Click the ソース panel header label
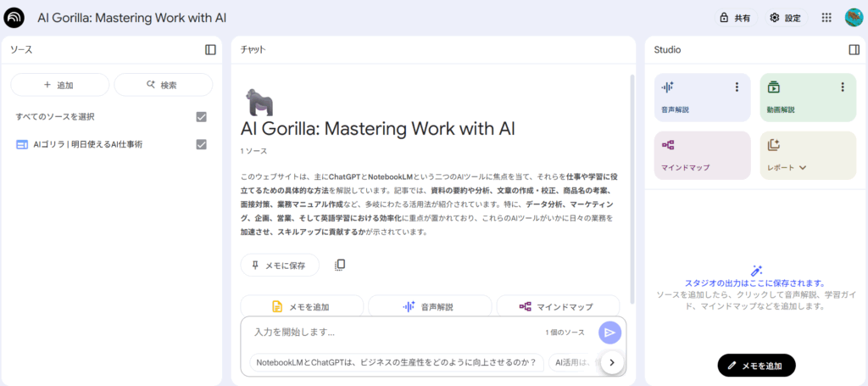This screenshot has height=386, width=868. pyautogui.click(x=21, y=50)
